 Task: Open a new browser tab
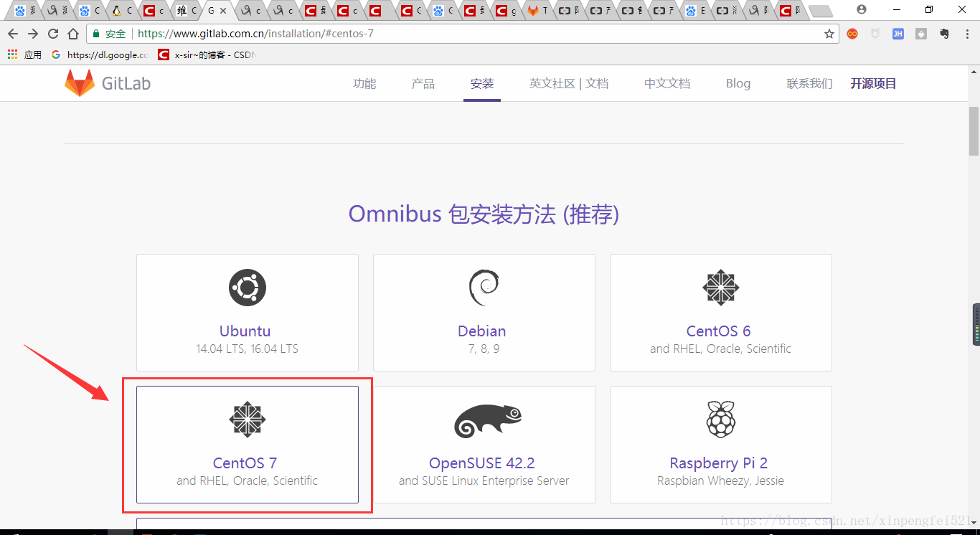(821, 11)
